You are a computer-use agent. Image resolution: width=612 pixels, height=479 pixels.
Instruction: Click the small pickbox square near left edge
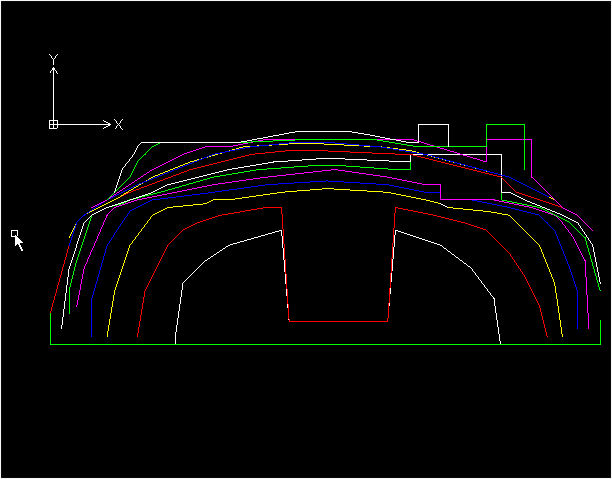pyautogui.click(x=14, y=233)
